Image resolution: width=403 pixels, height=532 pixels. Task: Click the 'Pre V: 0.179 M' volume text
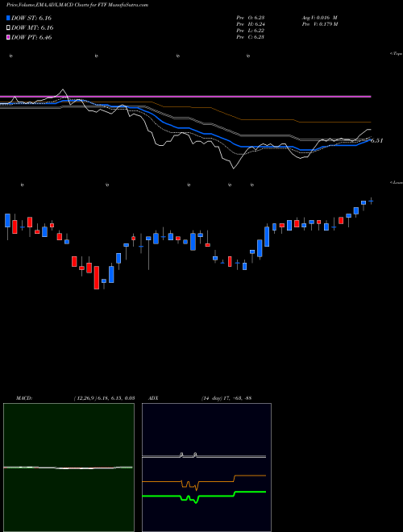(x=322, y=24)
